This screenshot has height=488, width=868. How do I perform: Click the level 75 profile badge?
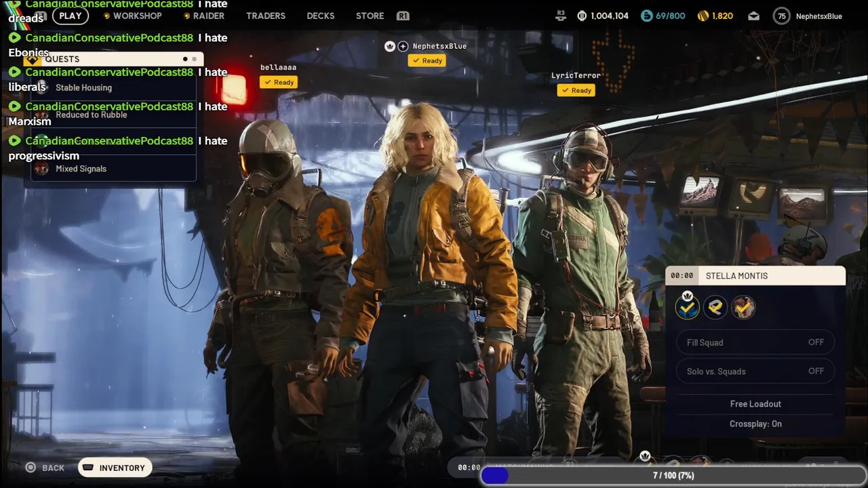[782, 16]
